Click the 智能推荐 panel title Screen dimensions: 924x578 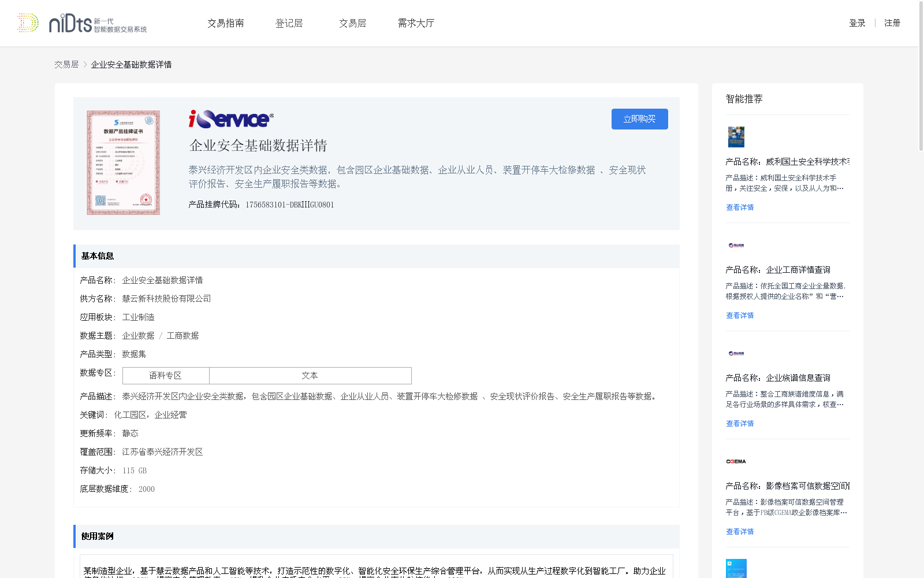pyautogui.click(x=744, y=99)
